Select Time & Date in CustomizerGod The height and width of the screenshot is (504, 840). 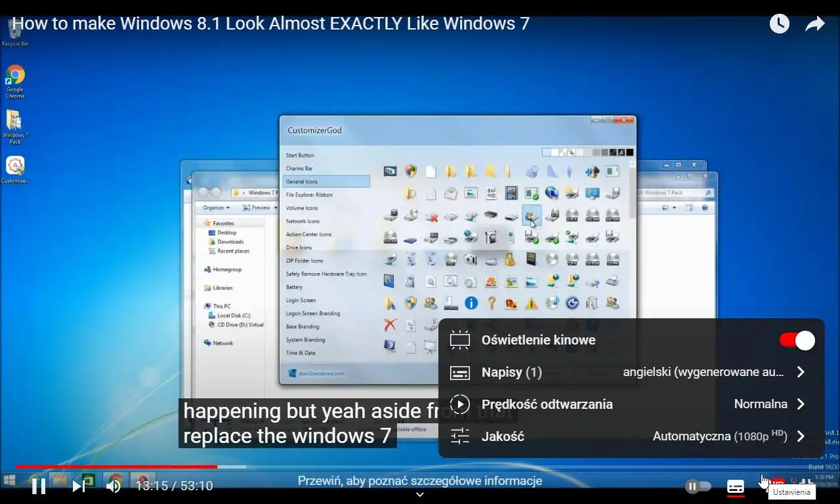[x=301, y=352]
